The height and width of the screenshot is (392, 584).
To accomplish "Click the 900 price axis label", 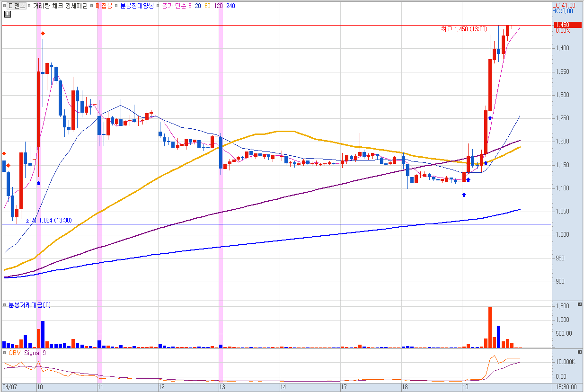I will click(560, 282).
